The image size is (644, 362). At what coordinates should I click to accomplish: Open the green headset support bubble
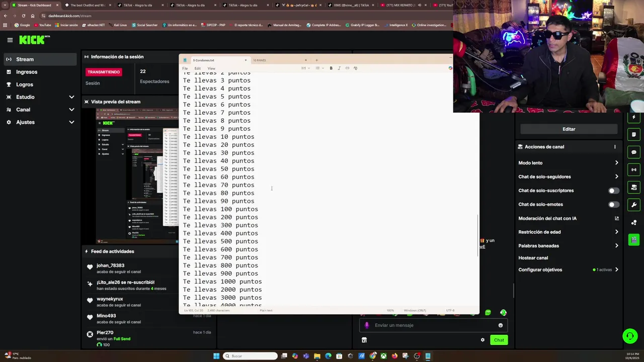pos(630,336)
